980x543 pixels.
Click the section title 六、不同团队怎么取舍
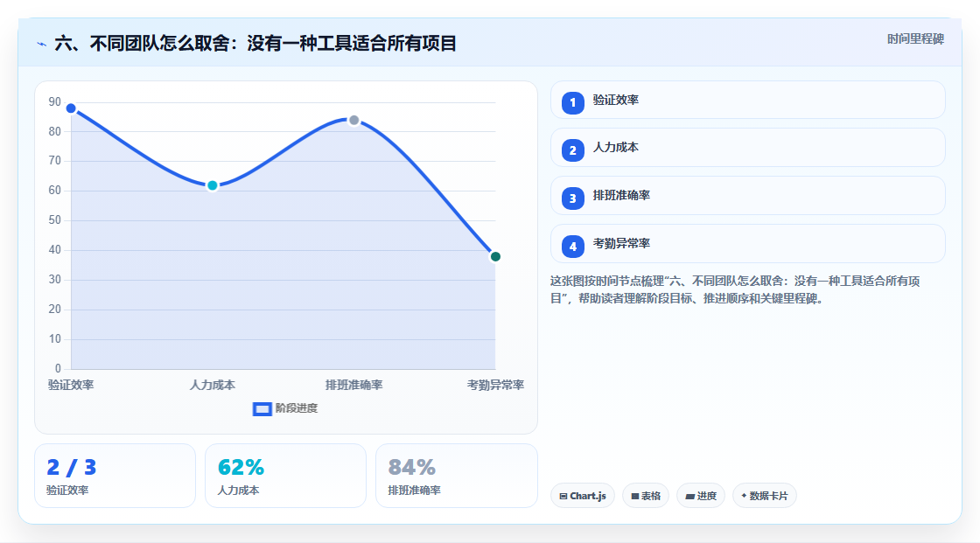click(x=255, y=44)
